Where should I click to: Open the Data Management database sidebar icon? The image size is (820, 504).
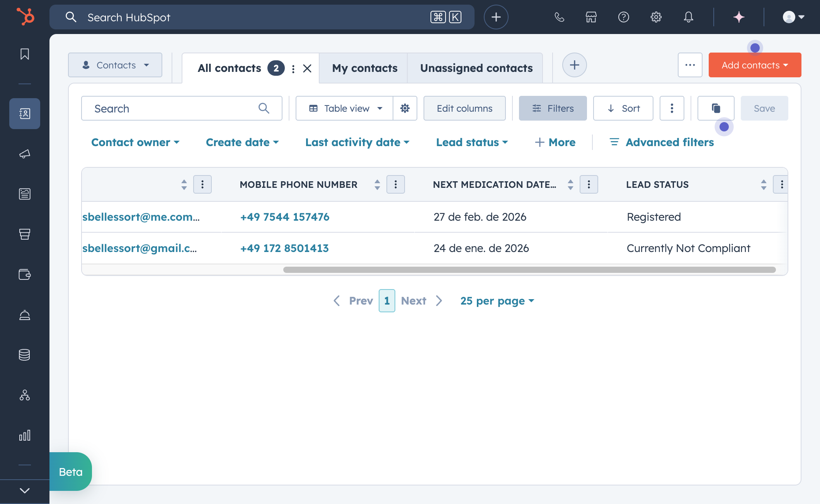(x=25, y=355)
